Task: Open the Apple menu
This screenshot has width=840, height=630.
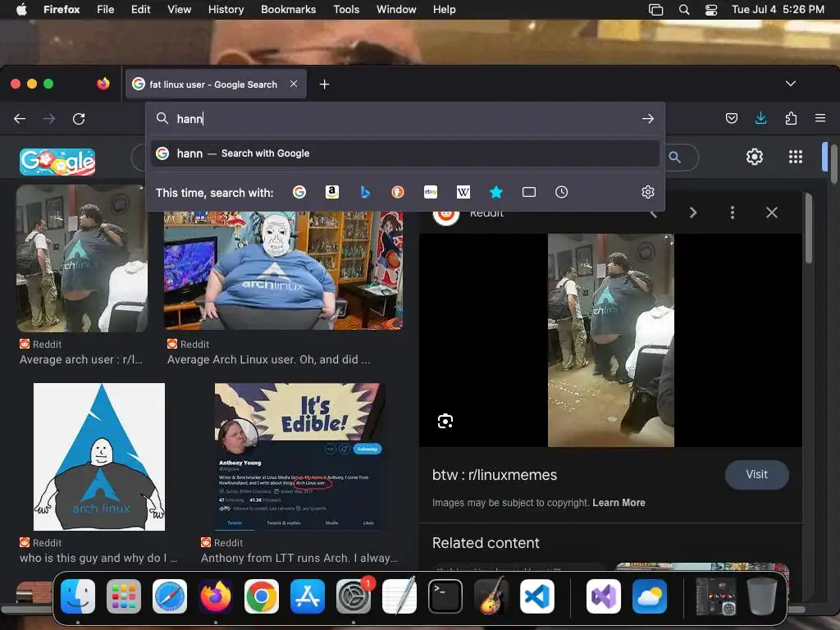Action: point(21,9)
